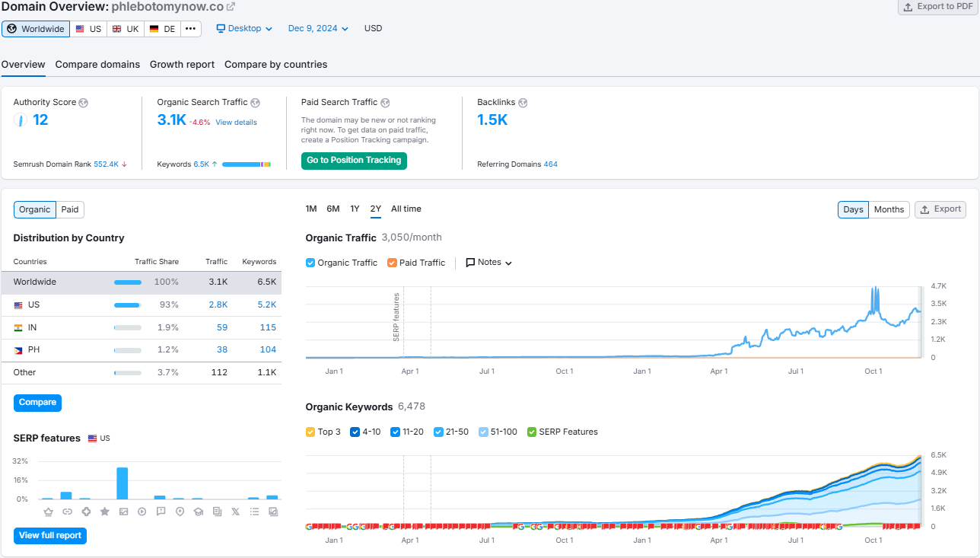
Task: Select the Overview tab
Action: pyautogui.click(x=23, y=65)
